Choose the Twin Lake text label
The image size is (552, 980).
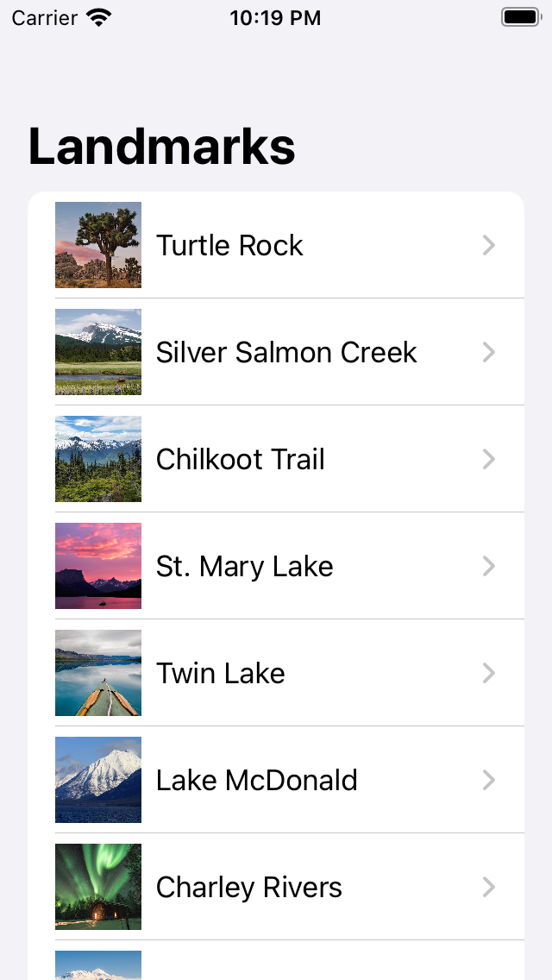click(x=221, y=673)
